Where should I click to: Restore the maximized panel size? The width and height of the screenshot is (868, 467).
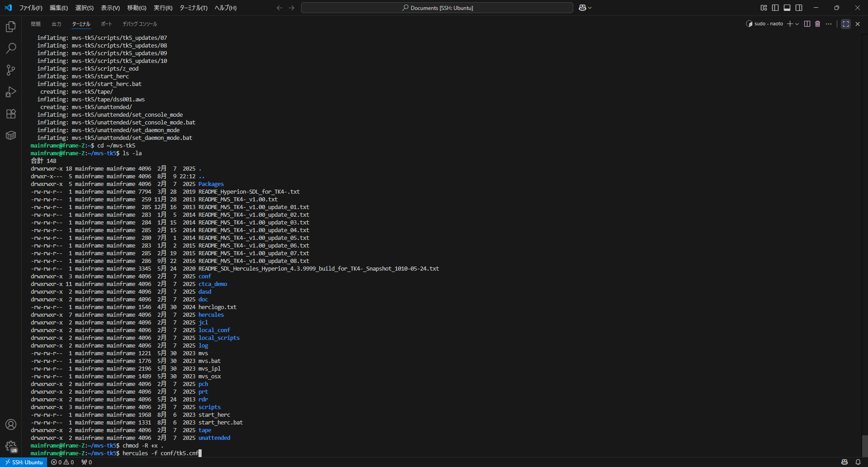(845, 24)
